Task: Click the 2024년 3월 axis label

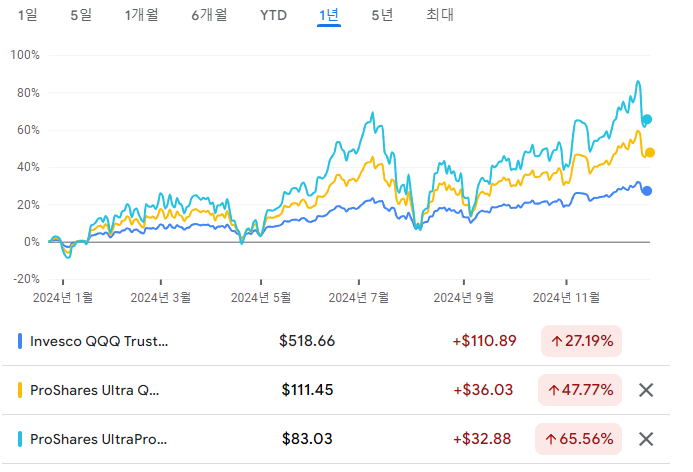Action: [160, 297]
